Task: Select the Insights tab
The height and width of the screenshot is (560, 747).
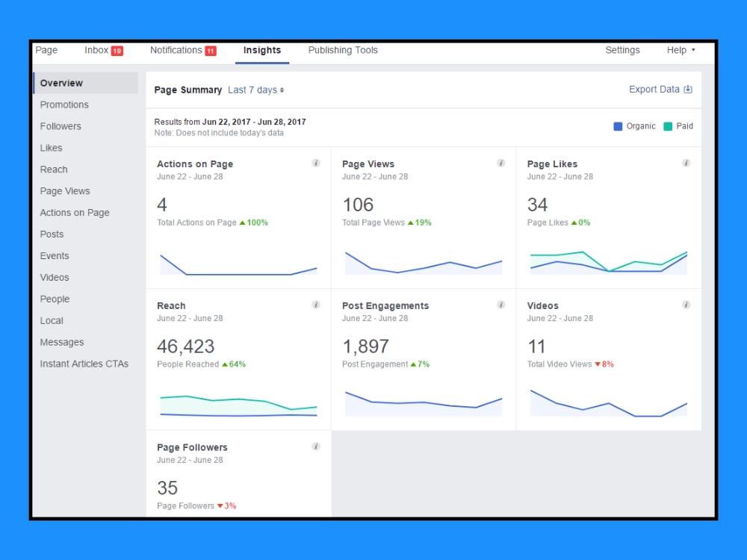Action: coord(262,51)
